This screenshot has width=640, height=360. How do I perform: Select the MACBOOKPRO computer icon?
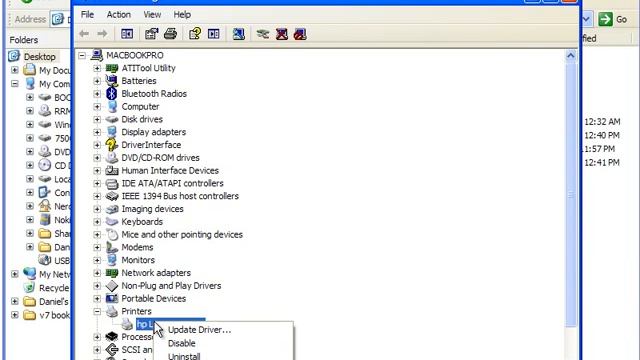tap(97, 55)
